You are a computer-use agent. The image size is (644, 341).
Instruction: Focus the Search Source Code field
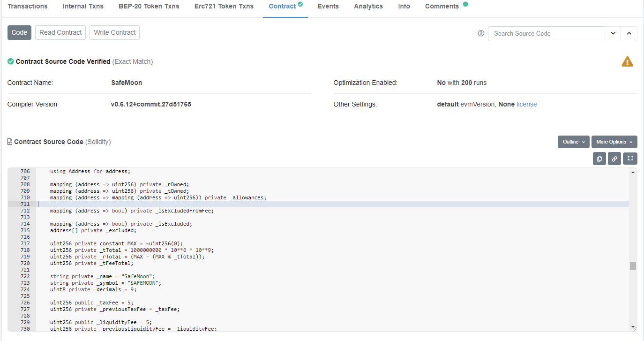[x=547, y=33]
